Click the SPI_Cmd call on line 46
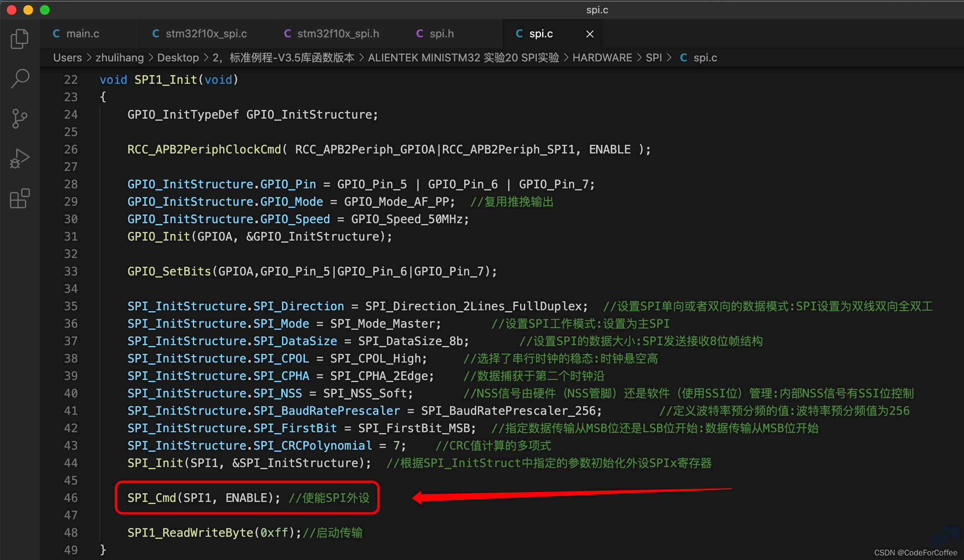 (x=152, y=498)
